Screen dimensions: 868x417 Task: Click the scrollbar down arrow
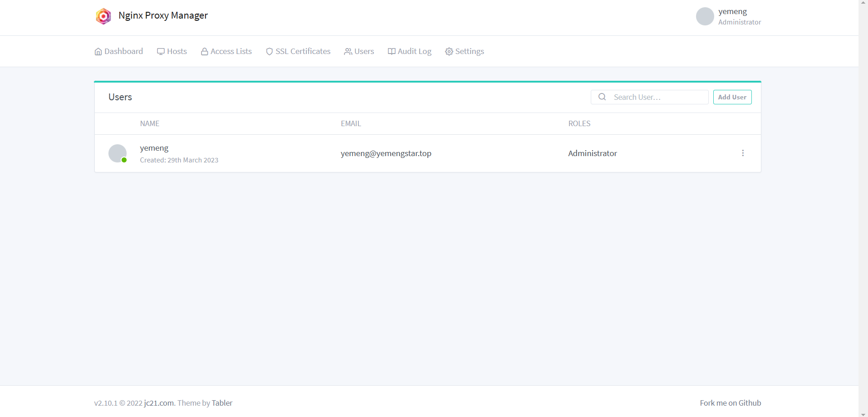pyautogui.click(x=863, y=414)
